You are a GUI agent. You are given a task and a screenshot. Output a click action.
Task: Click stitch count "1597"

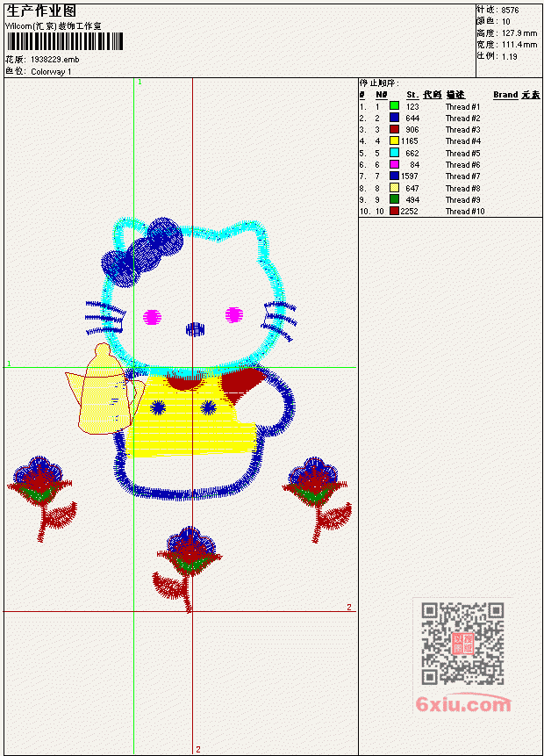coord(410,176)
